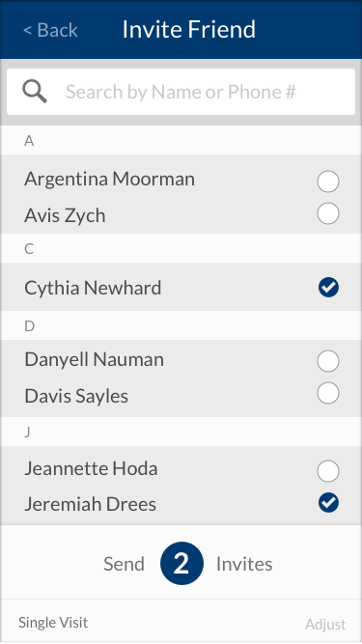Click the section header letter A
Screen dimensions: 362x644
click(x=29, y=141)
